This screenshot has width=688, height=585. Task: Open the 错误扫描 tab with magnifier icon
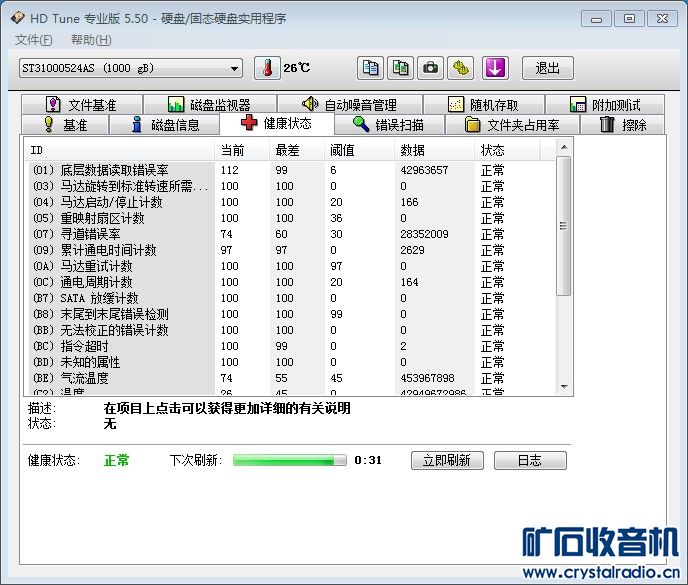pos(389,125)
